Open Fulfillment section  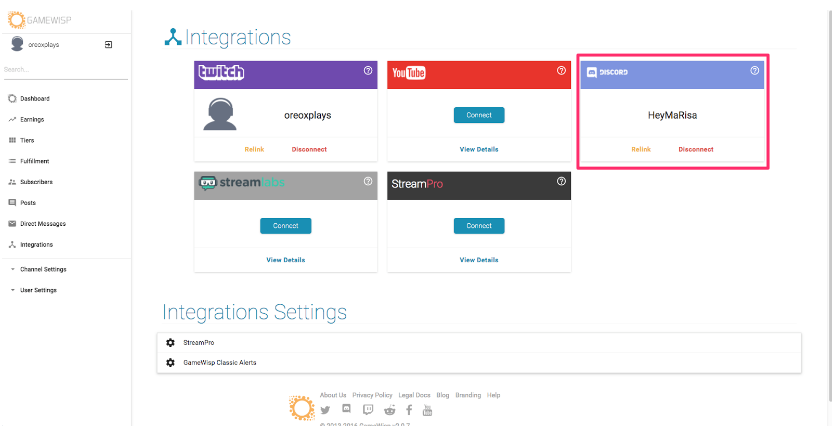(35, 161)
